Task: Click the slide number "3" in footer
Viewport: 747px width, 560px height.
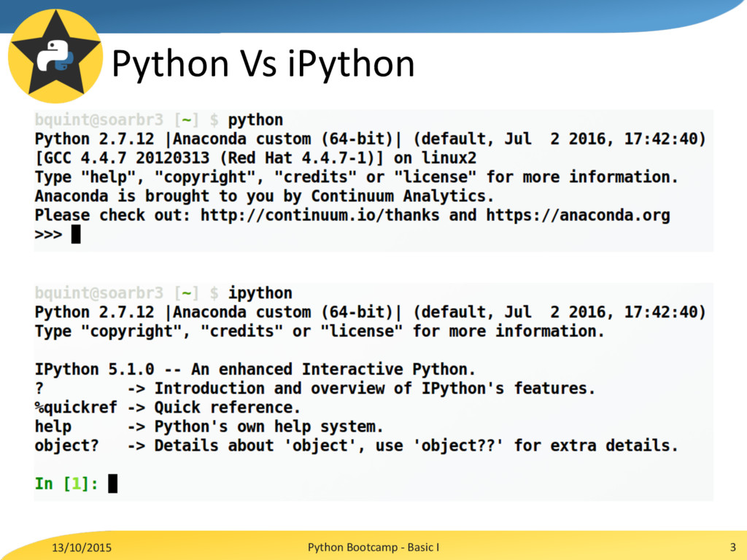Action: 732,547
